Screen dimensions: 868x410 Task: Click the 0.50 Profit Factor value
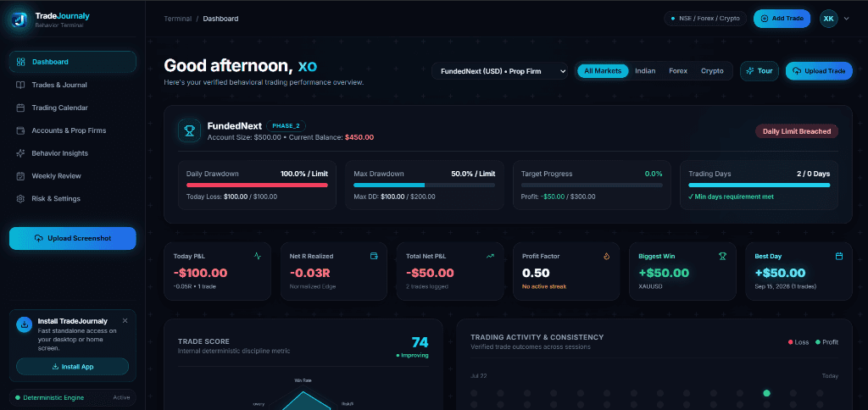[x=536, y=273]
